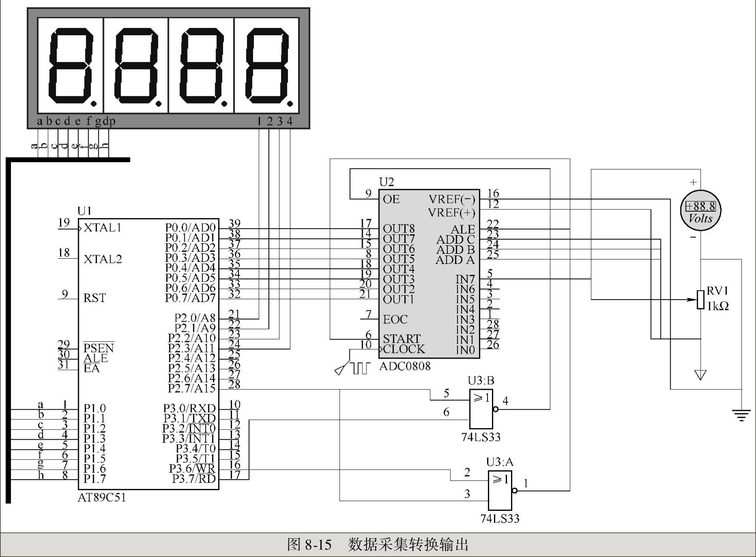Click the OE pin label on ADC0808

click(x=391, y=199)
